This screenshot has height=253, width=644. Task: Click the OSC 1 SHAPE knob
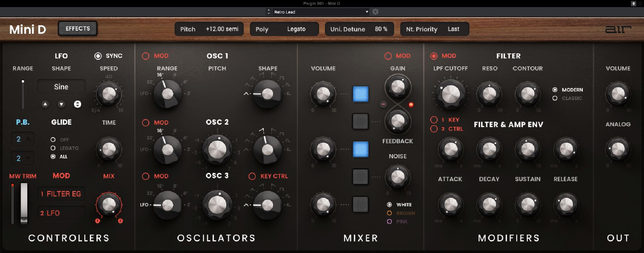click(x=267, y=94)
